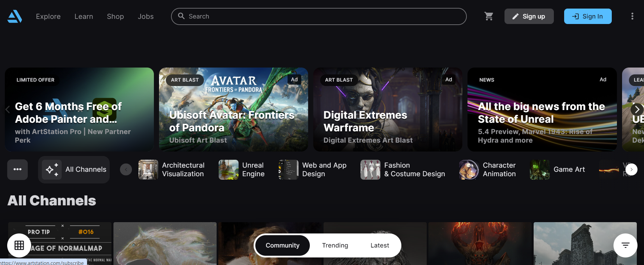Click the Sign In button
This screenshot has width=644, height=265.
[x=588, y=16]
